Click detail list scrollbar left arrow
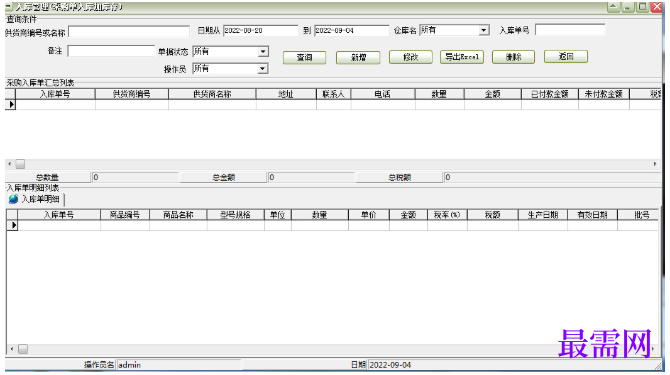 (12, 349)
